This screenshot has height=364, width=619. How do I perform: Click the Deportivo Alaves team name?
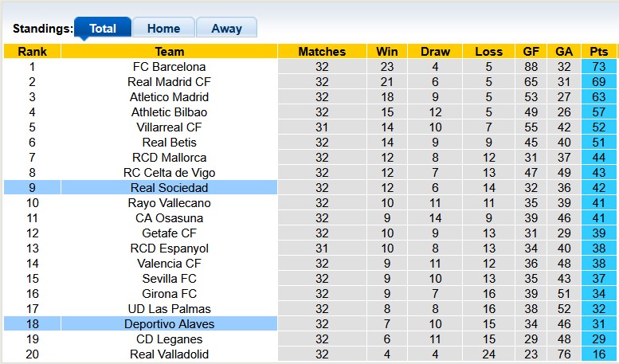pyautogui.click(x=169, y=324)
